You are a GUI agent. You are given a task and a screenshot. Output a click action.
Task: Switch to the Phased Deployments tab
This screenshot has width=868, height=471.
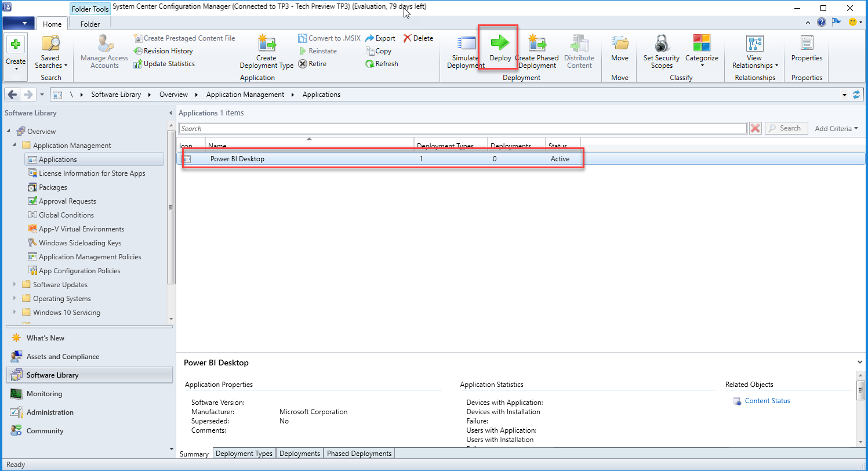359,454
